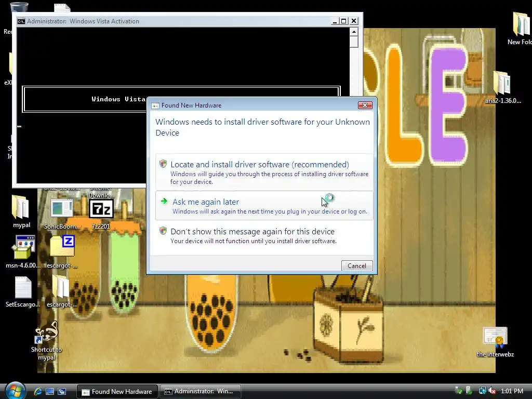
Task: Maximize the Windows Vista Activation window
Action: click(x=344, y=21)
